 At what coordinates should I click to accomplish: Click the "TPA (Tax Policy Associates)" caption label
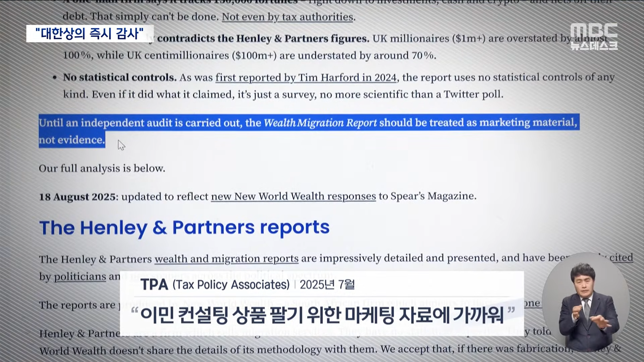coord(215,285)
